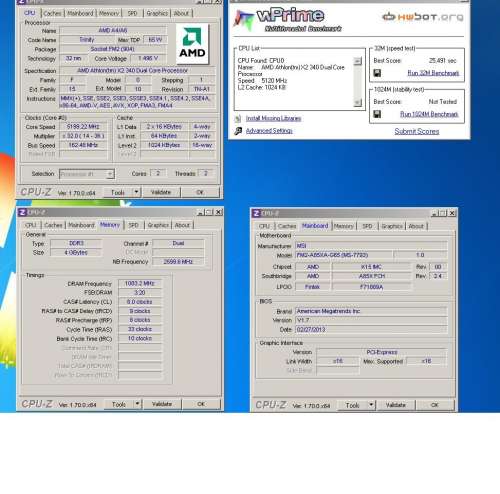Expand the Tools arrow in the Mainboard window

point(371,405)
